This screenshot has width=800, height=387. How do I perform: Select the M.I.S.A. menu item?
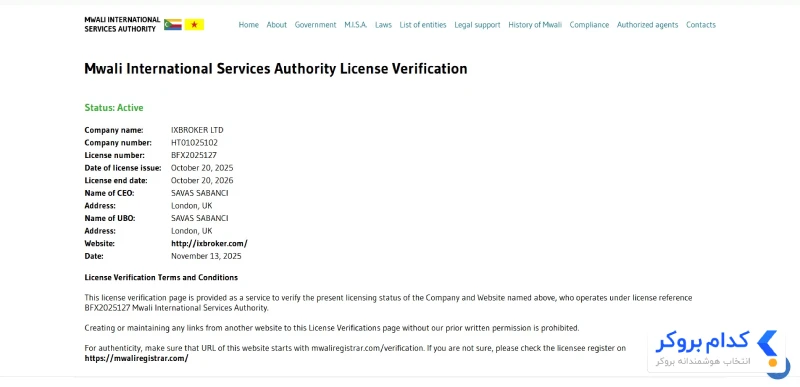pos(356,24)
